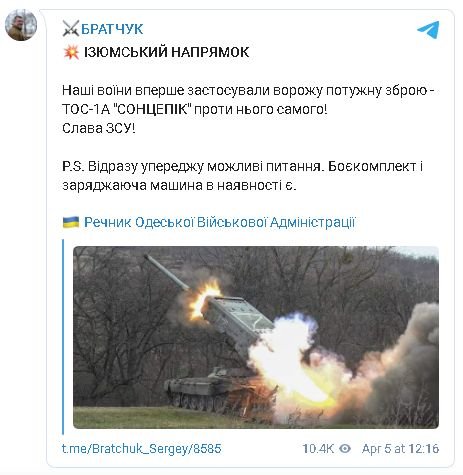
Task: Open the БРАТЧУК channel name link
Action: [112, 29]
